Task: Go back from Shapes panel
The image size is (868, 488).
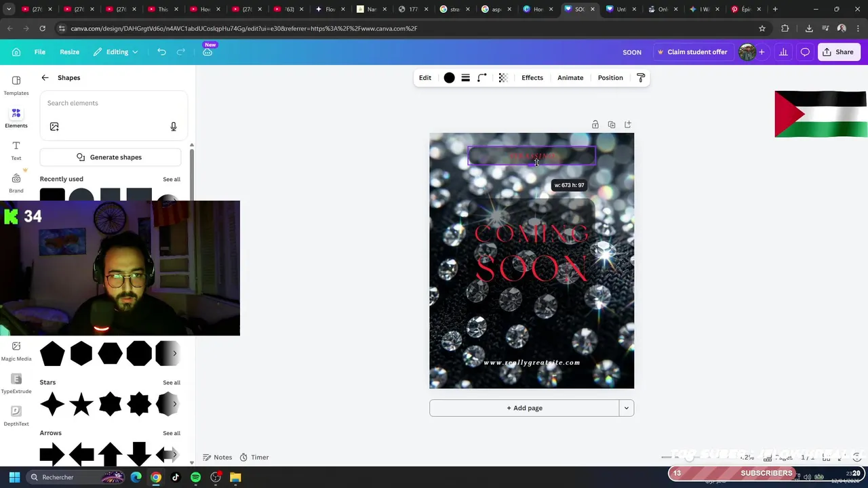Action: coord(45,78)
